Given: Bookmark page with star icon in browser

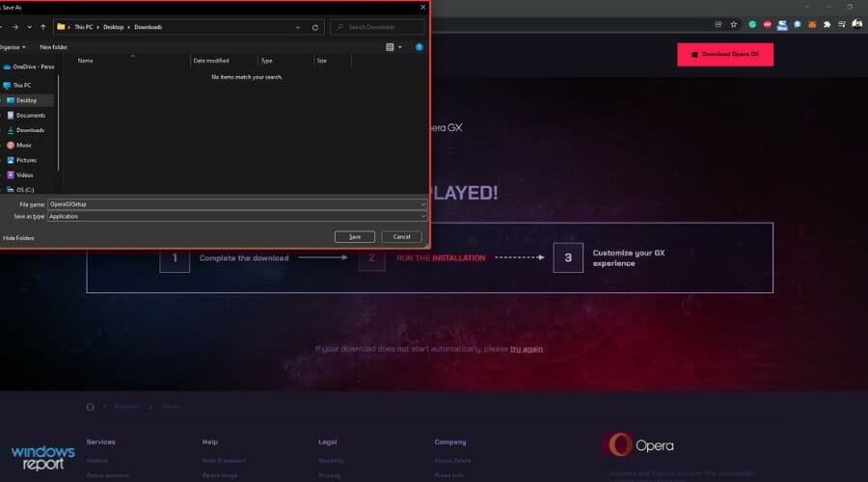Looking at the screenshot, I should point(734,24).
